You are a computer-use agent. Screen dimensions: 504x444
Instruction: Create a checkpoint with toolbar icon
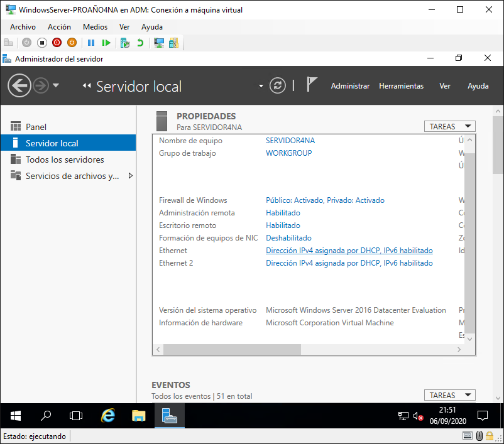point(124,43)
